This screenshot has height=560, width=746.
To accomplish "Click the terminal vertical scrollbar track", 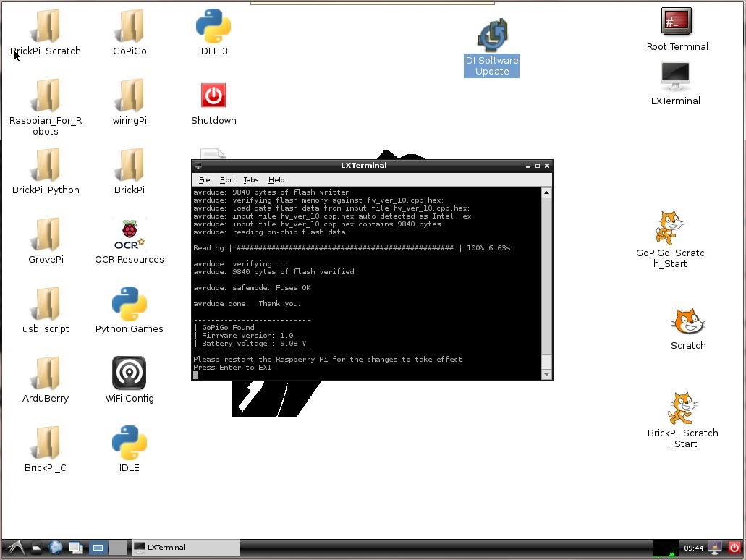I will point(546,284).
